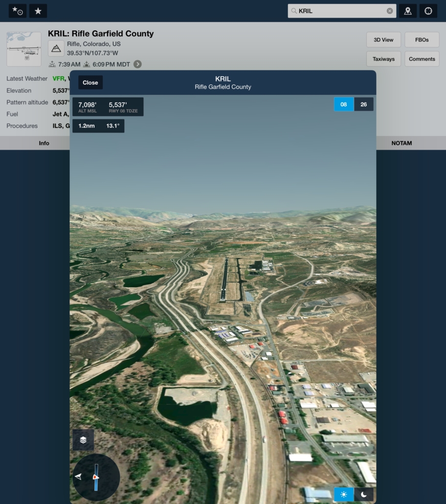The width and height of the screenshot is (446, 504).
Task: Expand the sunrise and sunset times arrow
Action: 138,64
